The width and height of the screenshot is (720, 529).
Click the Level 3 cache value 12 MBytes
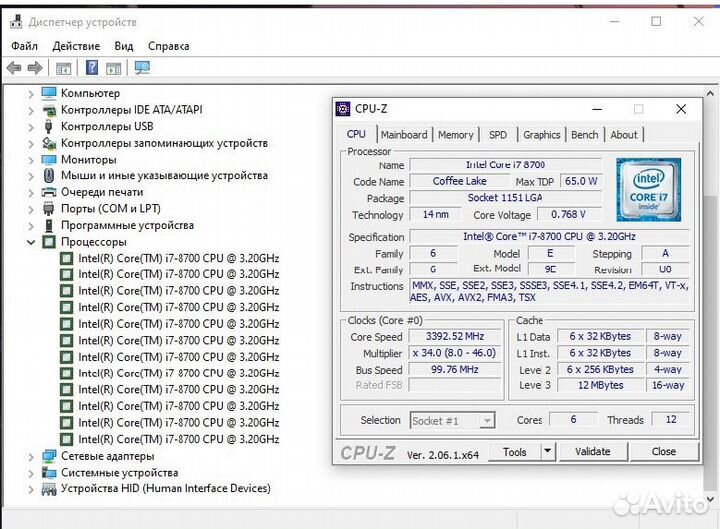600,385
